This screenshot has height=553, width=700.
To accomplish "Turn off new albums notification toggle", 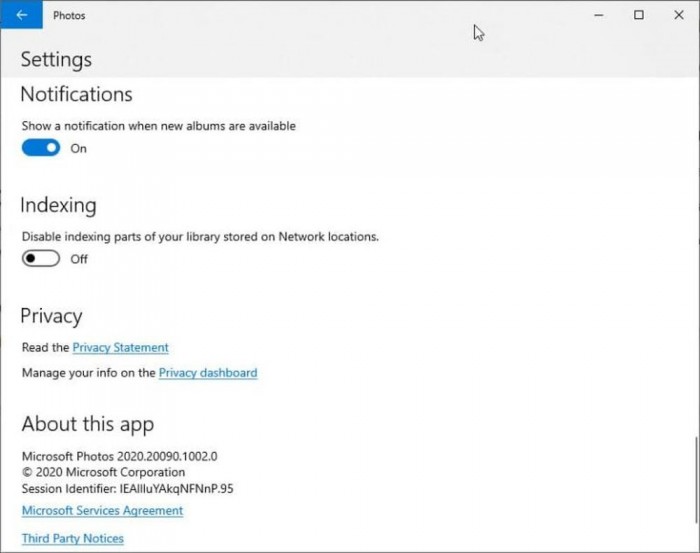I will tap(41, 148).
